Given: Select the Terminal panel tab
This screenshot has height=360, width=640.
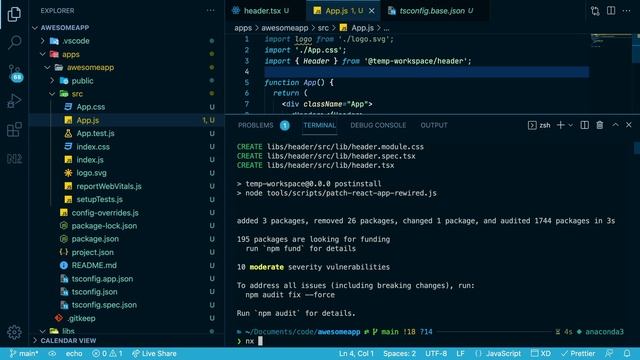Looking at the screenshot, I should (x=320, y=125).
